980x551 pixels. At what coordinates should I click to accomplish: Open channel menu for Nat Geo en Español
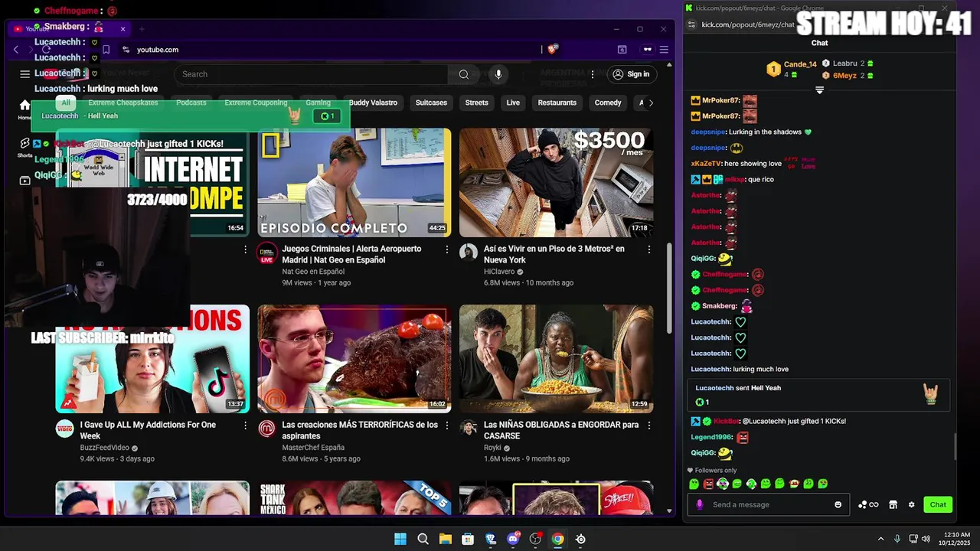(x=266, y=254)
